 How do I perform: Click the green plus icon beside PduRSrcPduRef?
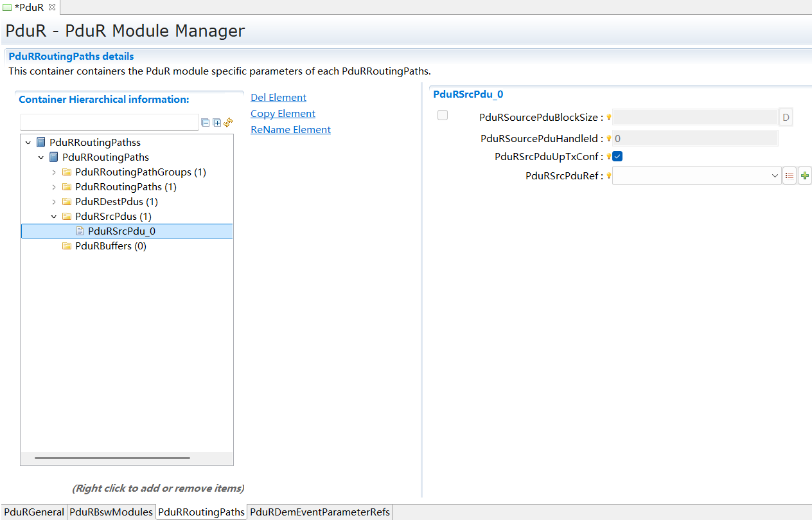pyautogui.click(x=804, y=175)
